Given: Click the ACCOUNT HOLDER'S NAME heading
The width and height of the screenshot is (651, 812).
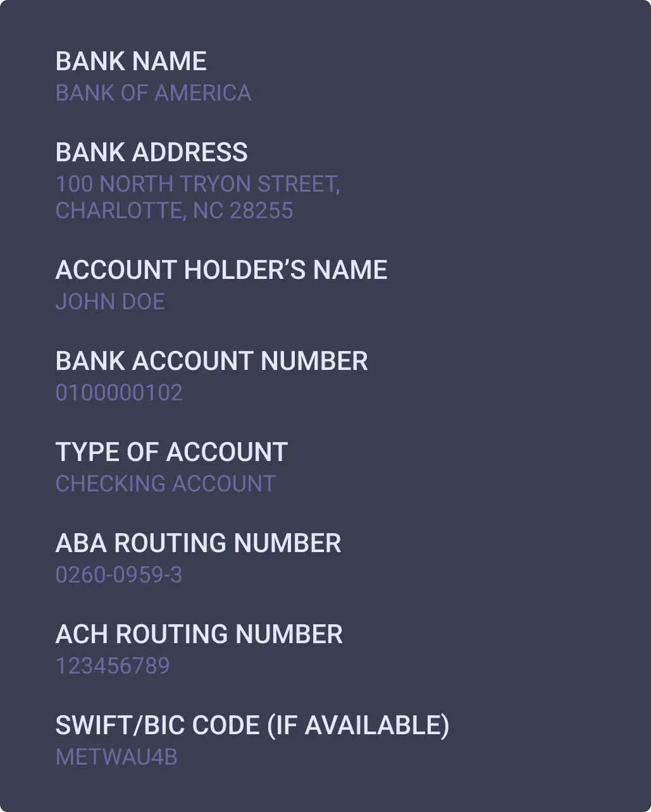Looking at the screenshot, I should 221,270.
